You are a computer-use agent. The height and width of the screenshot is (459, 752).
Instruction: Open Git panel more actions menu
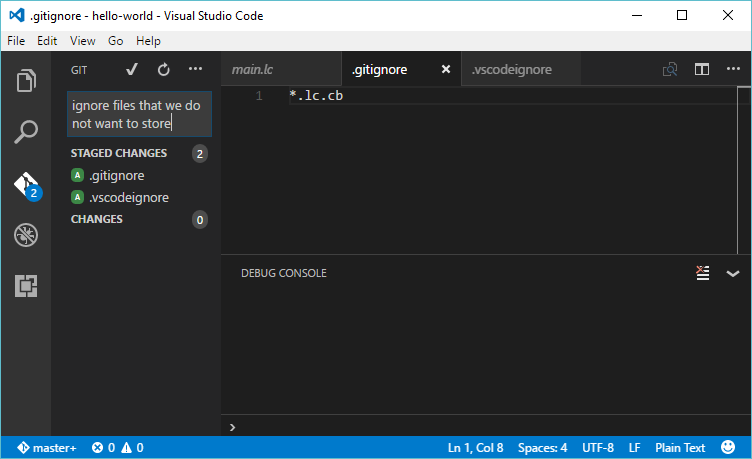pyautogui.click(x=196, y=69)
